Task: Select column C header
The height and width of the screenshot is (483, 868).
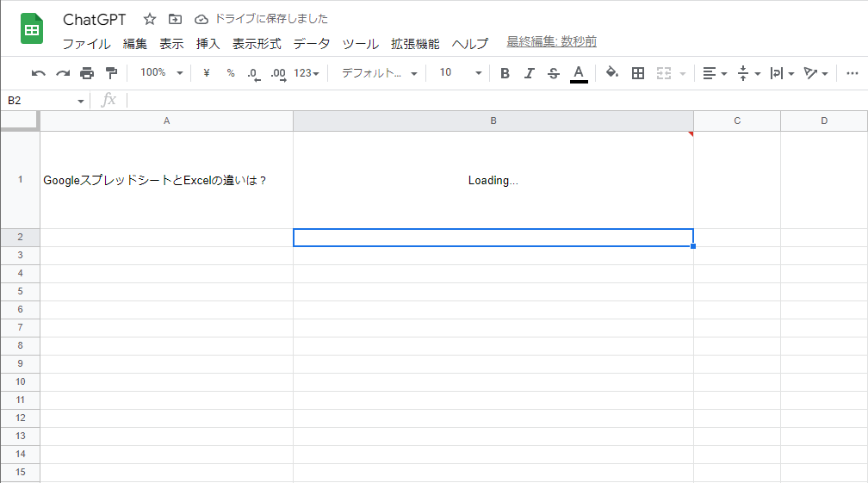Action: [737, 121]
